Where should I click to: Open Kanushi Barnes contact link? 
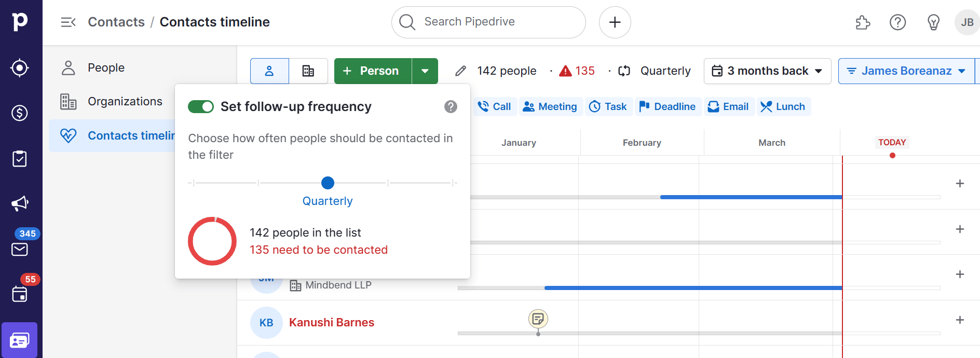point(331,323)
